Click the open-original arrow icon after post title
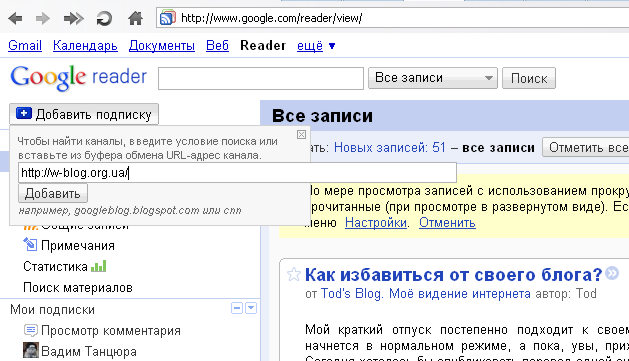629x361 pixels. [x=612, y=273]
